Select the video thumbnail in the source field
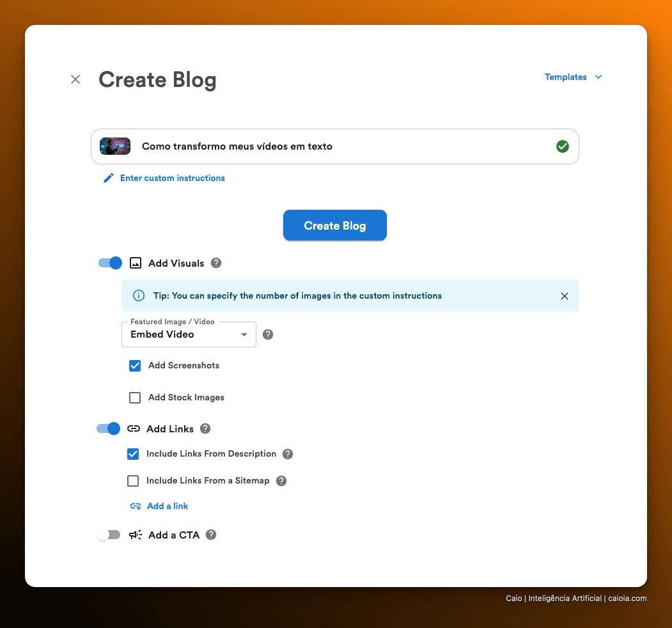Viewport: 672px width, 628px height. click(x=115, y=146)
